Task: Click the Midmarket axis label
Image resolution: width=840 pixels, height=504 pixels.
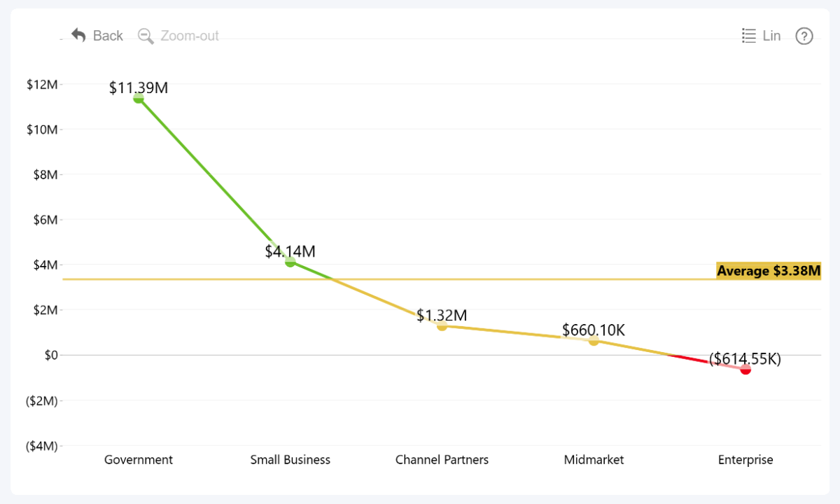Action: coord(594,460)
